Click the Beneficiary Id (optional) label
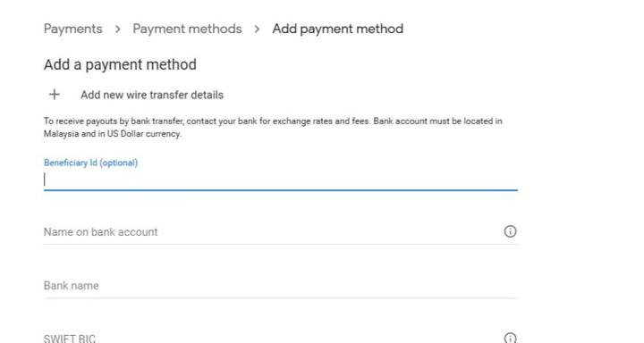This screenshot has width=644, height=343. pyautogui.click(x=90, y=163)
